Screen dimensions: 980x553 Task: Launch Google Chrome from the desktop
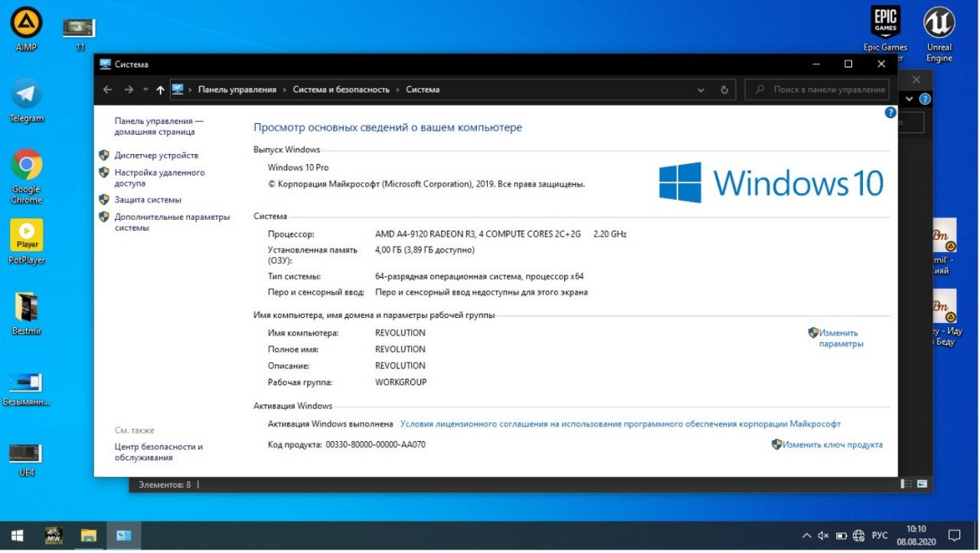[26, 175]
